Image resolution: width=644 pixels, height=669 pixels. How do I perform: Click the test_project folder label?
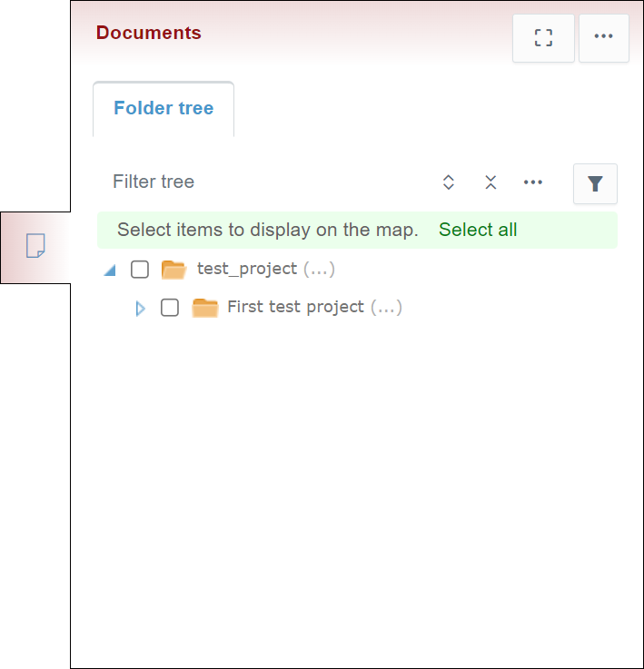(246, 269)
